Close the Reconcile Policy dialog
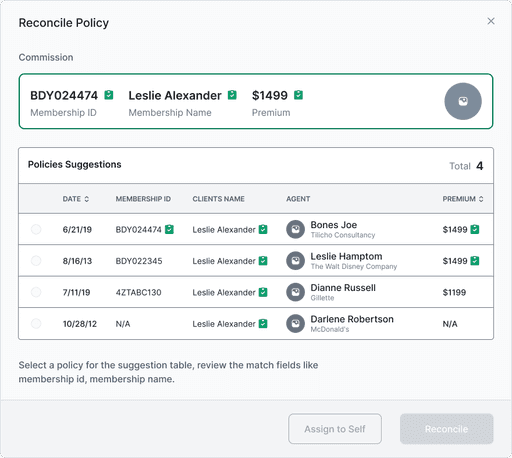The height and width of the screenshot is (458, 512). point(491,21)
